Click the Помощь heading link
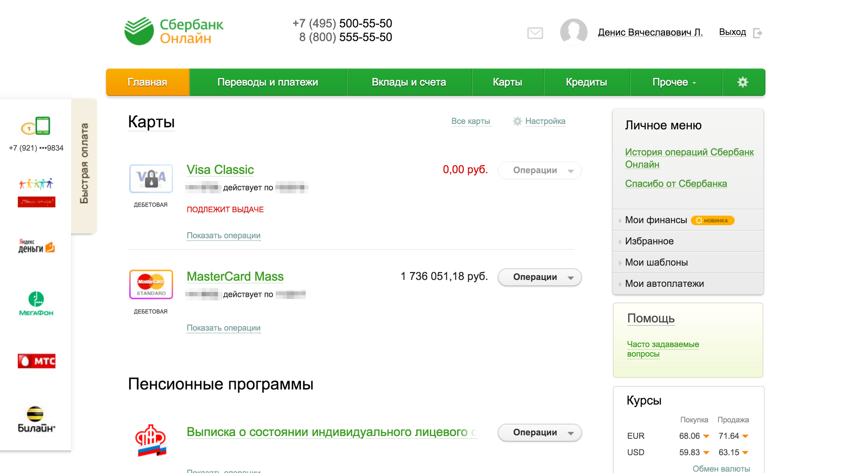Screen dimensions: 868x473 [x=651, y=319]
